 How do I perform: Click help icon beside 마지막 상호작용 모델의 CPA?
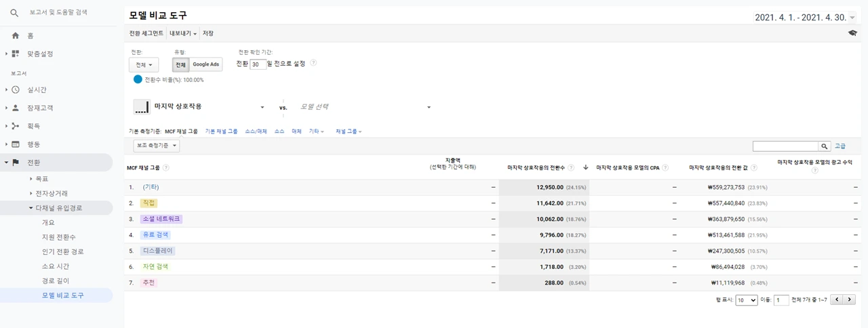pos(665,167)
